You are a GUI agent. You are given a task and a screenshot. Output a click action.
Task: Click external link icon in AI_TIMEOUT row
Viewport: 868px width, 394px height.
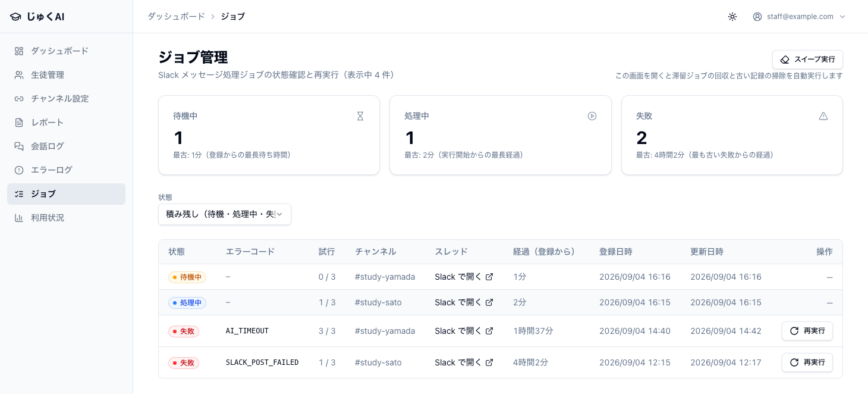(x=489, y=331)
